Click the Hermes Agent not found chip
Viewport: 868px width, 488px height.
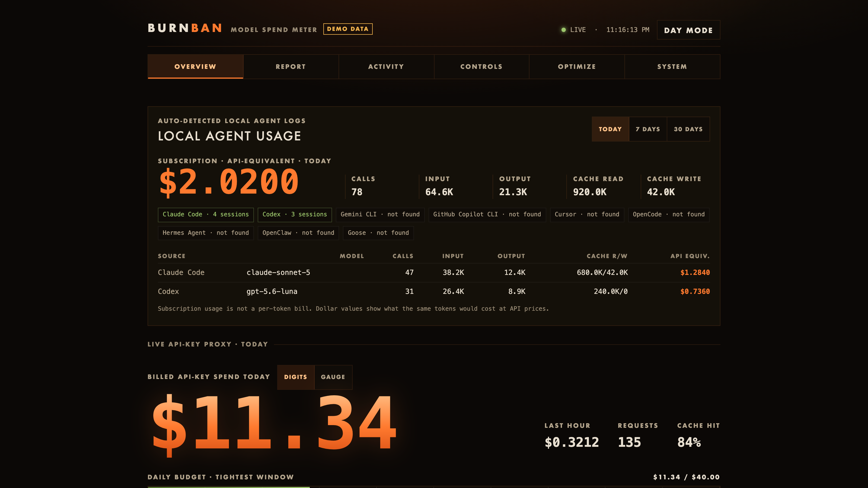(206, 233)
